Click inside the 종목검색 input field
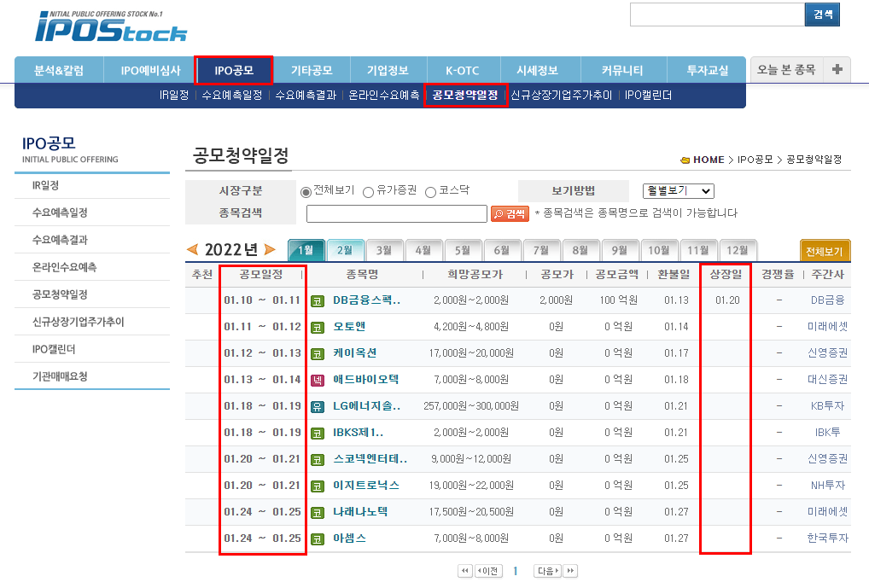This screenshot has width=869, height=588. coord(395,212)
